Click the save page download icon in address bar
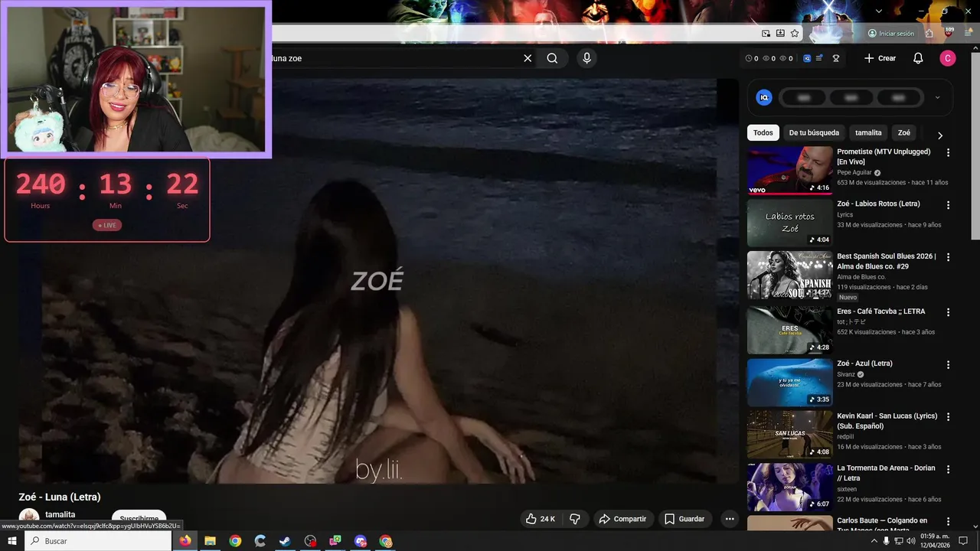 pos(780,34)
